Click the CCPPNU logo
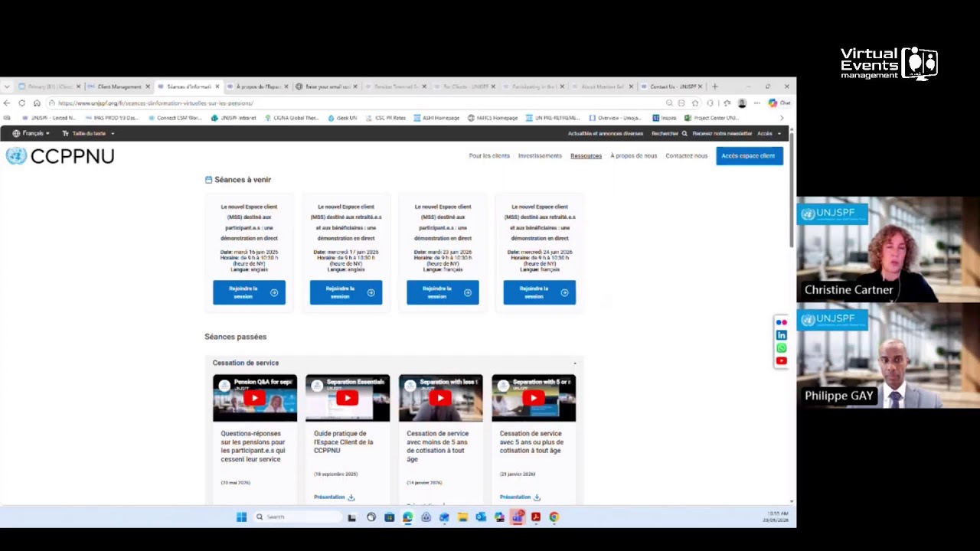 pos(60,156)
